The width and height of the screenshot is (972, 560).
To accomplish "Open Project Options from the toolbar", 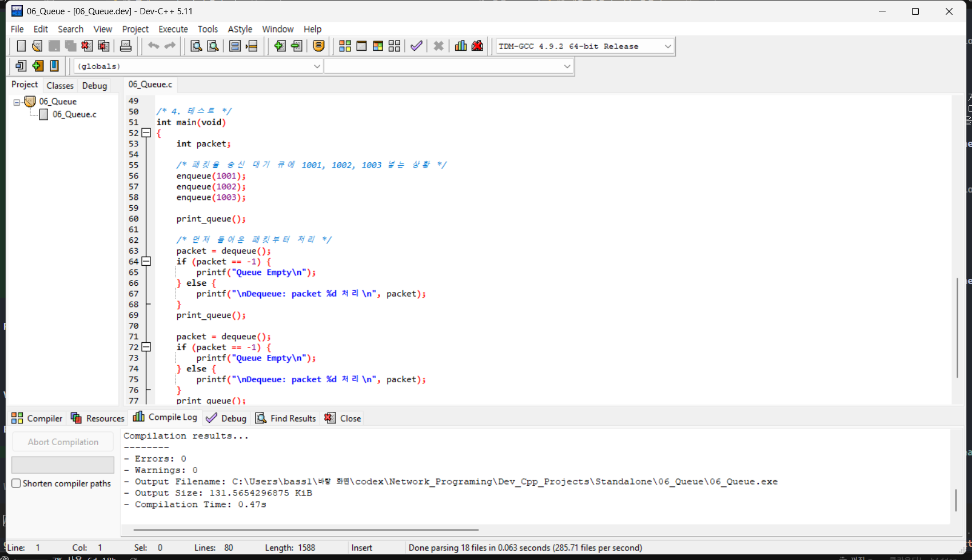I will pyautogui.click(x=319, y=46).
